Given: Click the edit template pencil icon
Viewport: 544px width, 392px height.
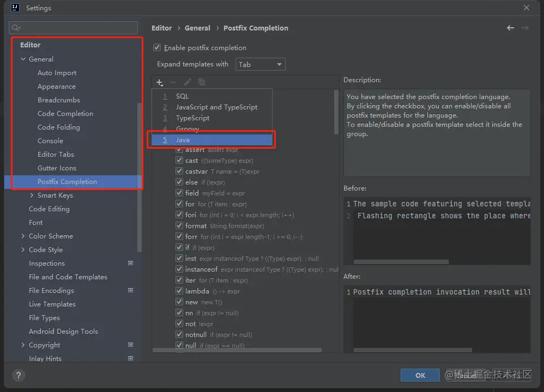Looking at the screenshot, I should click(188, 82).
